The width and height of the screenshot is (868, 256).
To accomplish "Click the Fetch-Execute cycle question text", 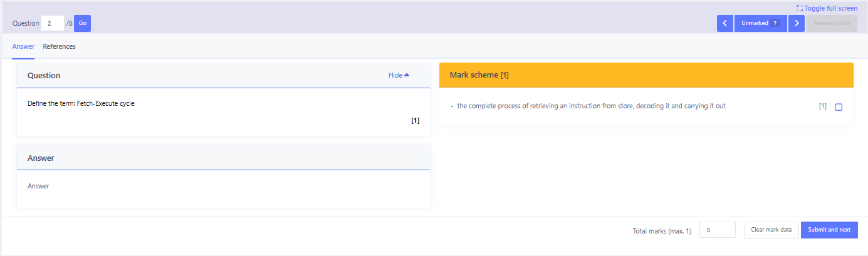I will point(81,104).
